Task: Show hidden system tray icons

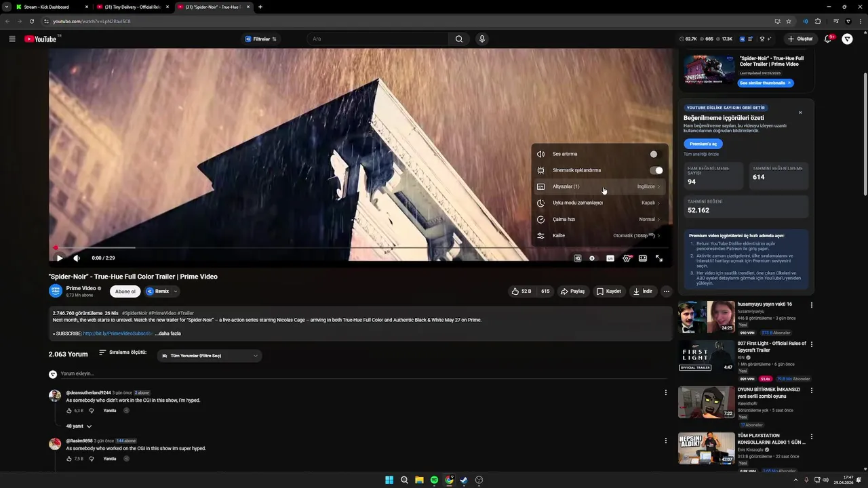Action: tap(795, 480)
